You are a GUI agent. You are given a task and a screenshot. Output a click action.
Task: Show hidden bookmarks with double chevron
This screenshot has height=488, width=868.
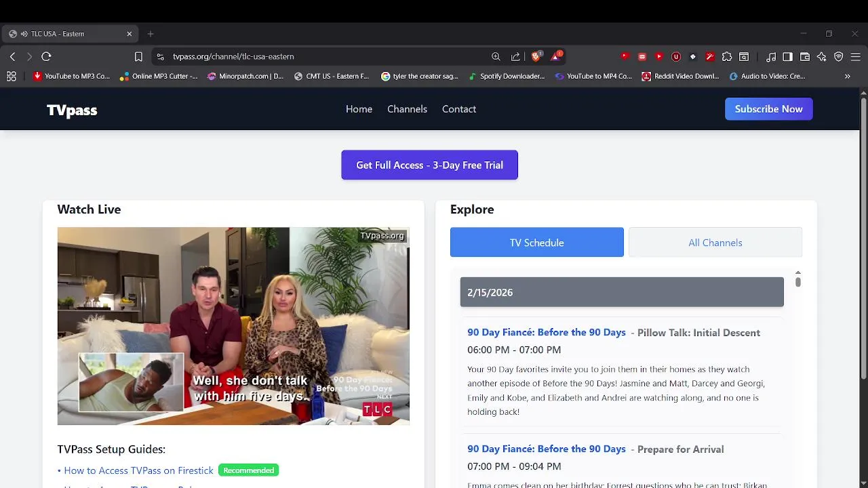tap(848, 77)
